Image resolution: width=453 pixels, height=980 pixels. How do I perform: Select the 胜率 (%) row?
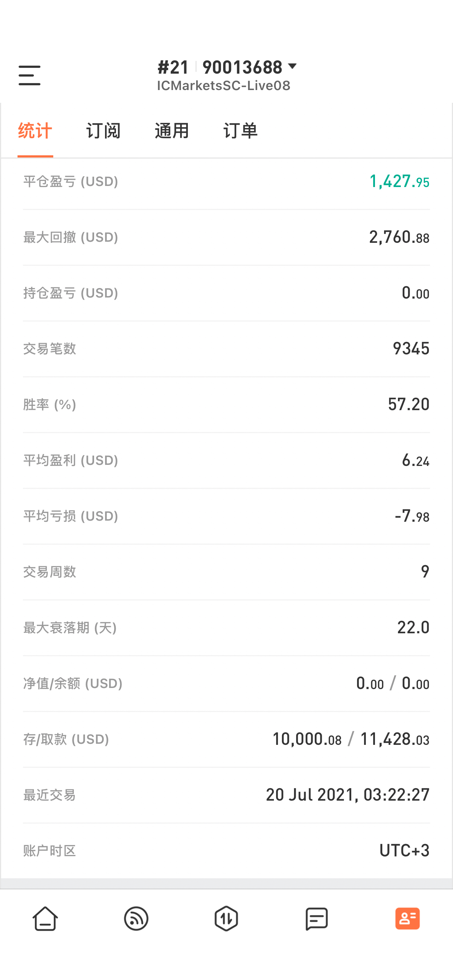(x=226, y=405)
